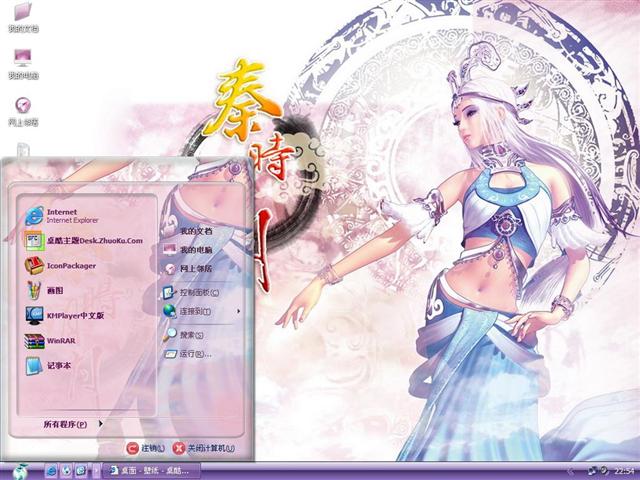Screen dimensions: 640x480
Task: Click the network tray icon
Action: (x=592, y=471)
